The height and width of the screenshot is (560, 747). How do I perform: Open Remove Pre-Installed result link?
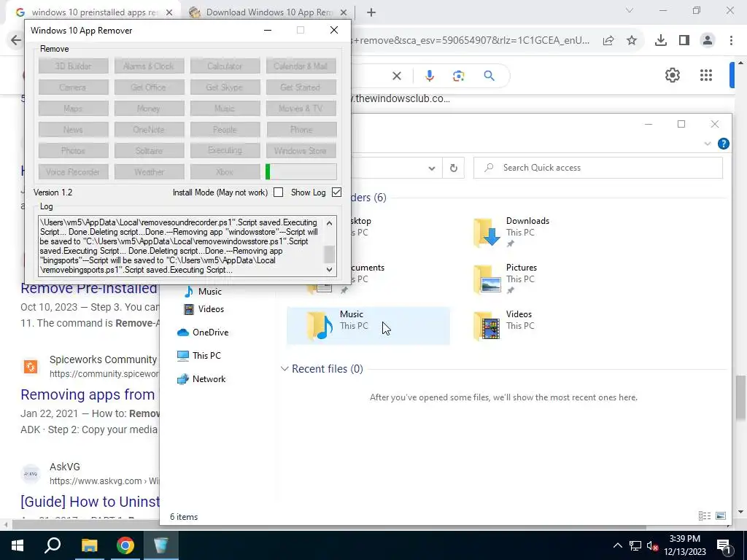(x=89, y=288)
